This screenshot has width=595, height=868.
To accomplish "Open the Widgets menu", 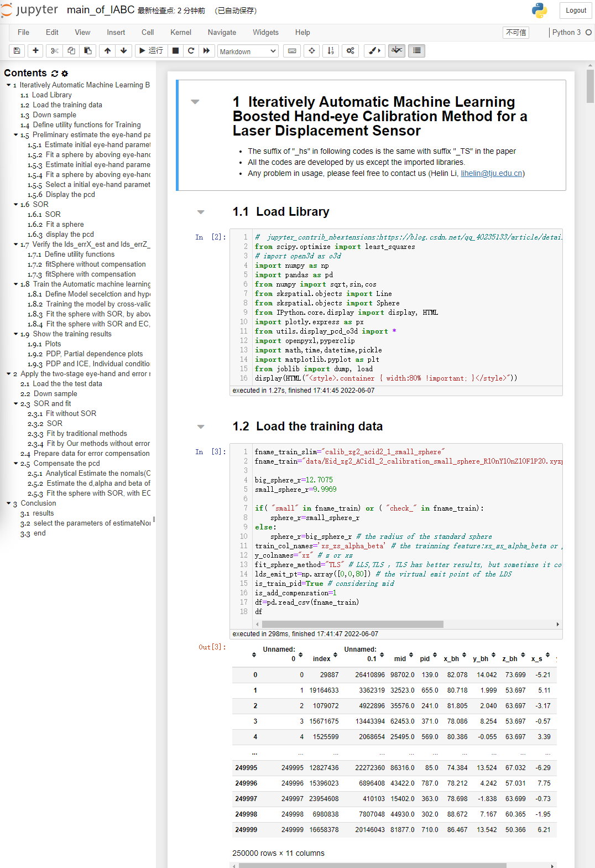I will 265,33.
